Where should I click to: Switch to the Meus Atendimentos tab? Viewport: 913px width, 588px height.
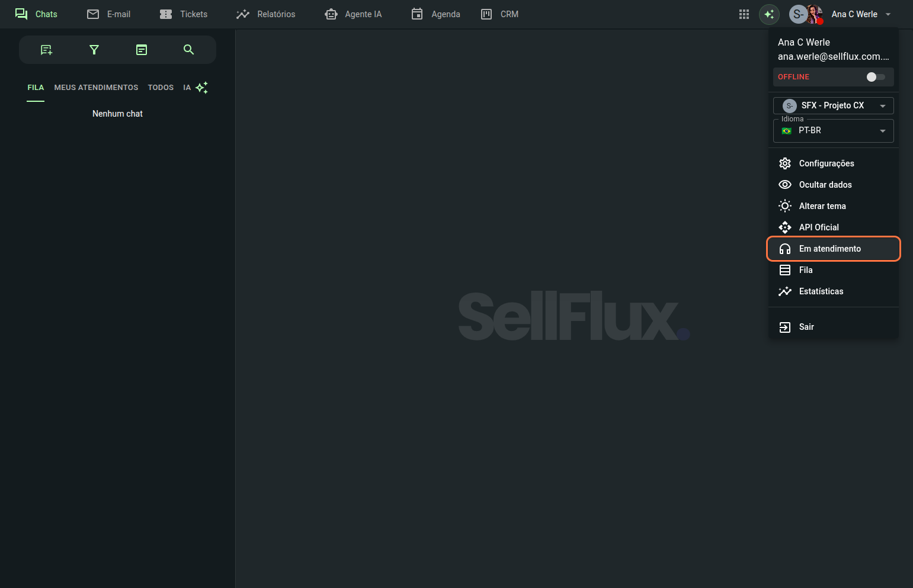[96, 88]
